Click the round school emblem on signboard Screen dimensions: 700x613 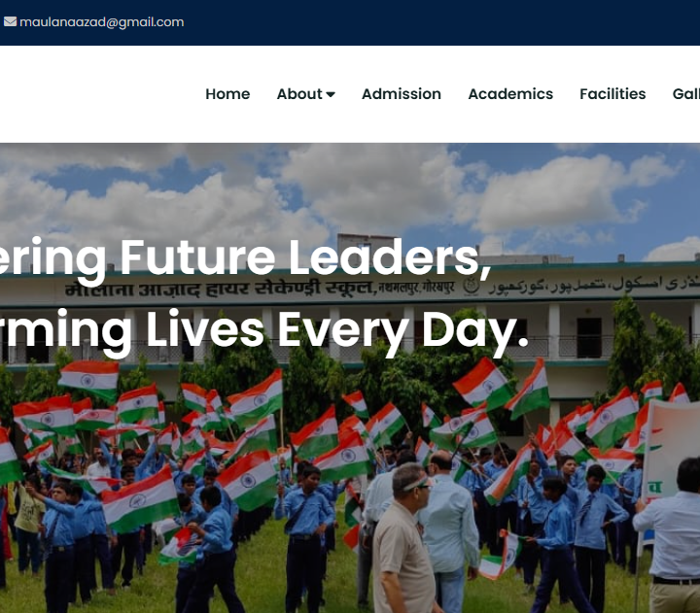click(471, 287)
